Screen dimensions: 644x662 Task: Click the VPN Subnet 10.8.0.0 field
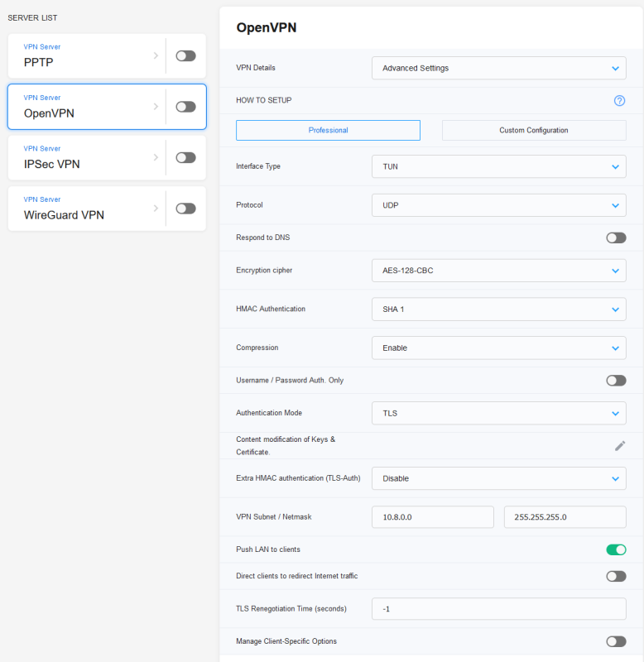pos(432,517)
